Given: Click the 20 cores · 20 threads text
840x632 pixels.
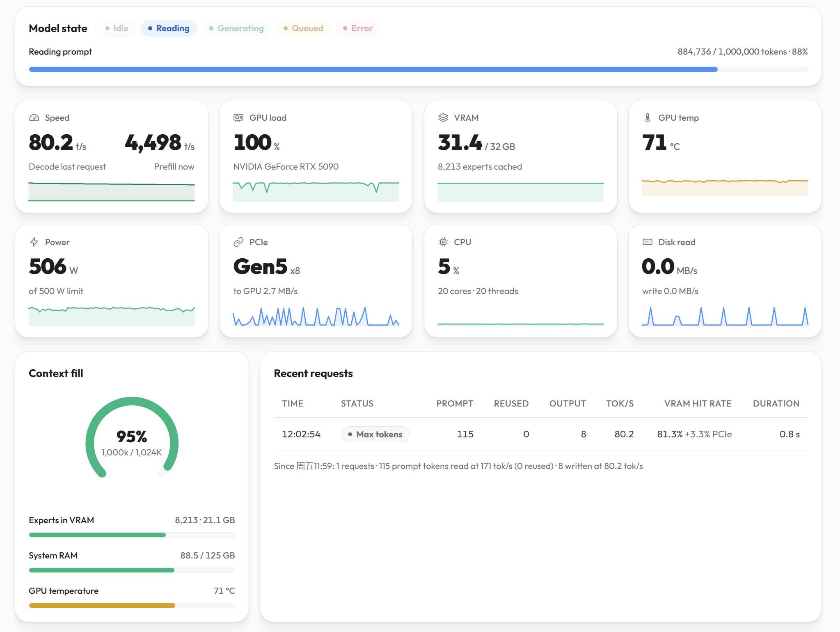Looking at the screenshot, I should pos(478,291).
